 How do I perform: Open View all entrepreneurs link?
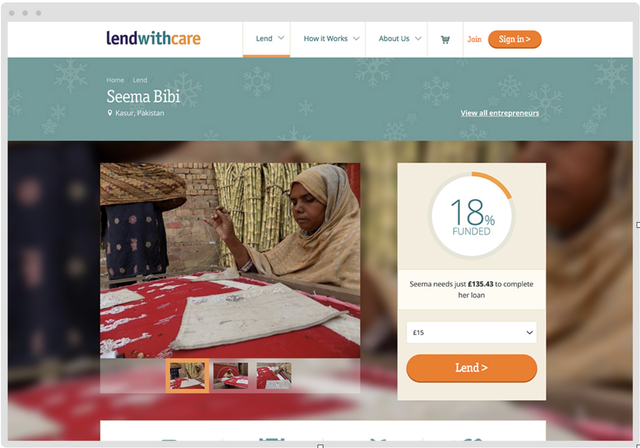point(500,113)
